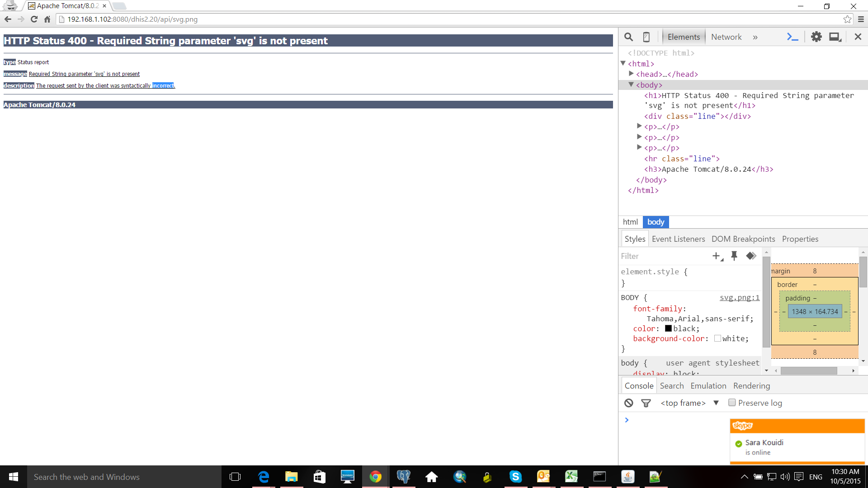Collapse the body element node
Viewport: 868px width, 488px height.
pyautogui.click(x=631, y=84)
